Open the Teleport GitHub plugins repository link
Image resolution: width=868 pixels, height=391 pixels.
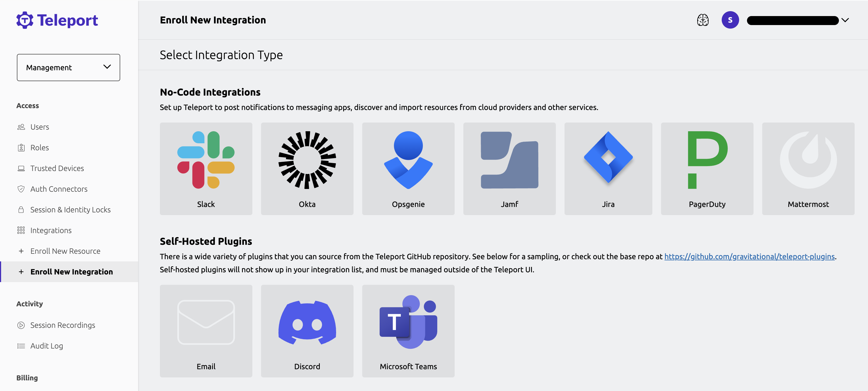click(x=749, y=256)
